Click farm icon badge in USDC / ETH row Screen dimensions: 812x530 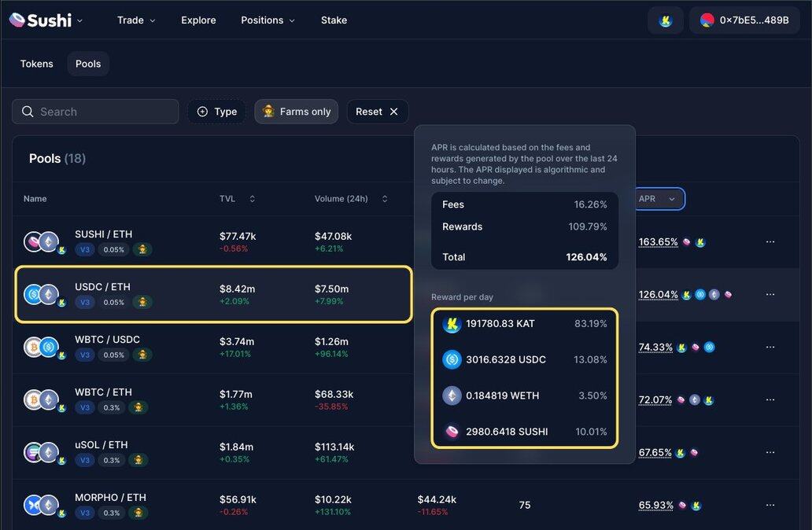(142, 302)
